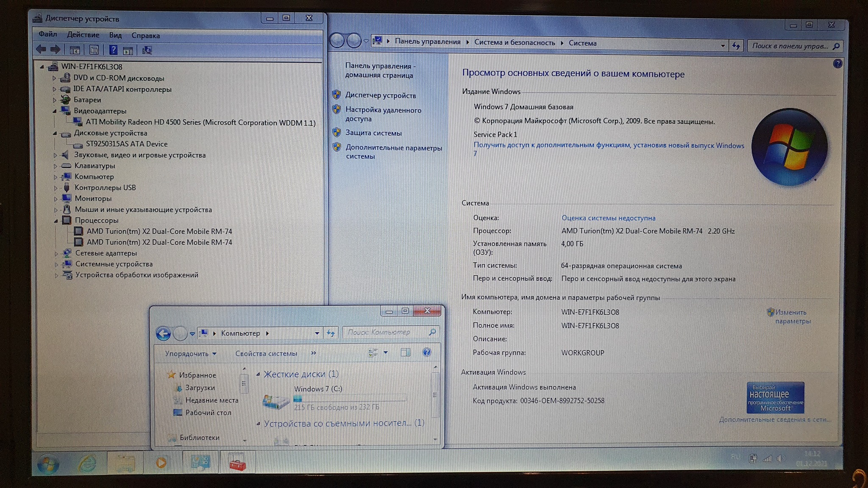Collapse the Процессоры node
Viewport: 868px width, 488px height.
(56, 220)
